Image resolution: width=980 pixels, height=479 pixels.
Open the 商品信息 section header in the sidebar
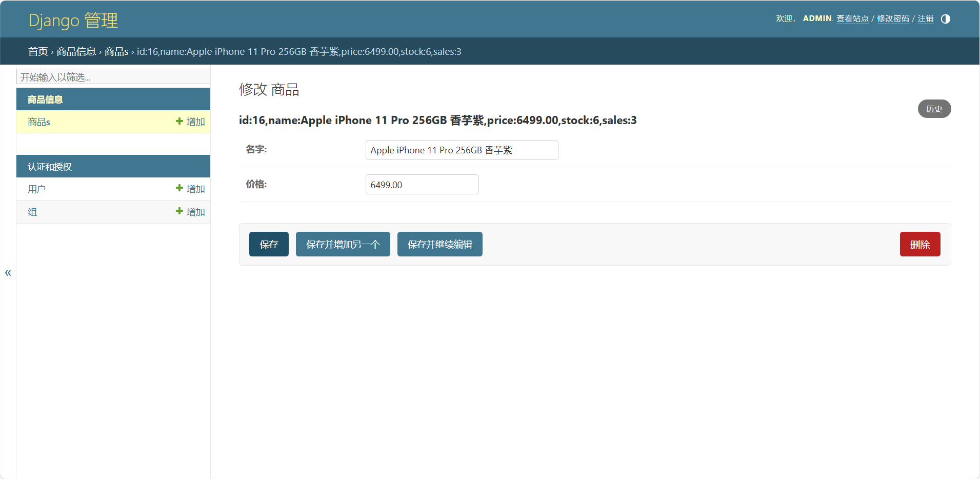[x=45, y=99]
